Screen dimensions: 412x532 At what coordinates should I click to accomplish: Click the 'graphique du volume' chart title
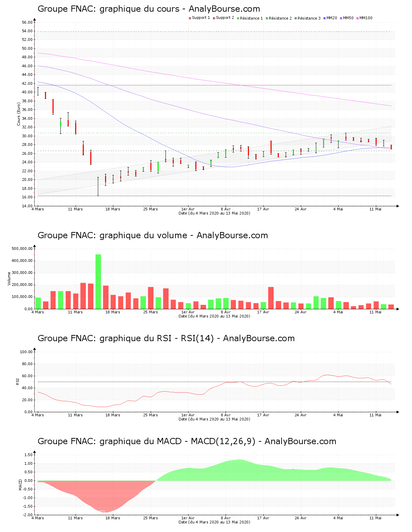click(x=153, y=235)
